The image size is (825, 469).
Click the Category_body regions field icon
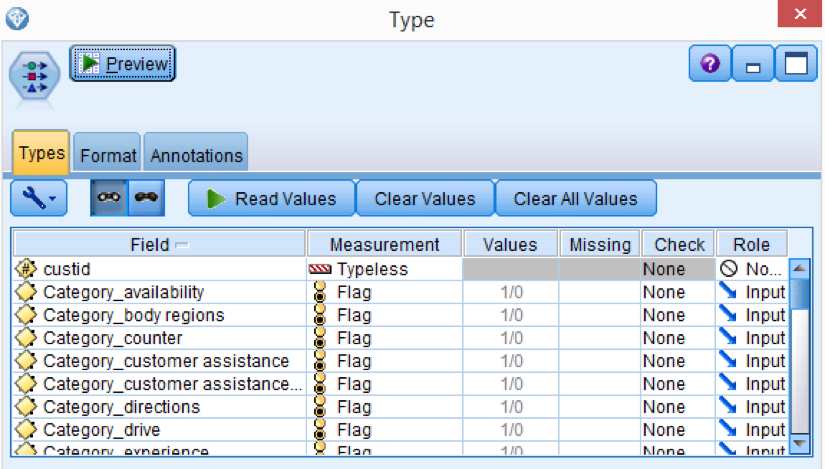[x=26, y=315]
